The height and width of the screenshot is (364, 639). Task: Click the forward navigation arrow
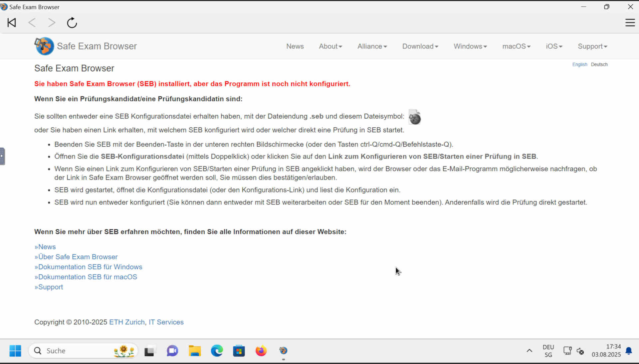tap(52, 23)
